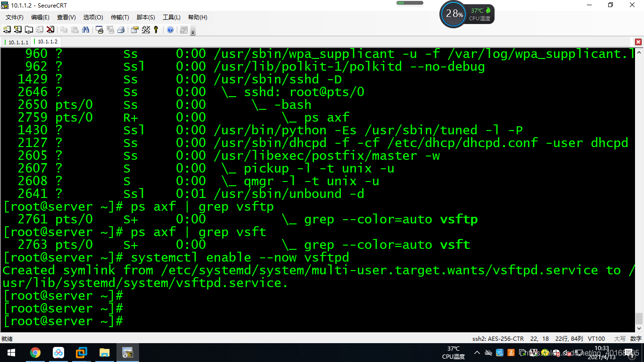Click the grayed Print Selection icon
The image size is (644, 362).
click(x=110, y=30)
